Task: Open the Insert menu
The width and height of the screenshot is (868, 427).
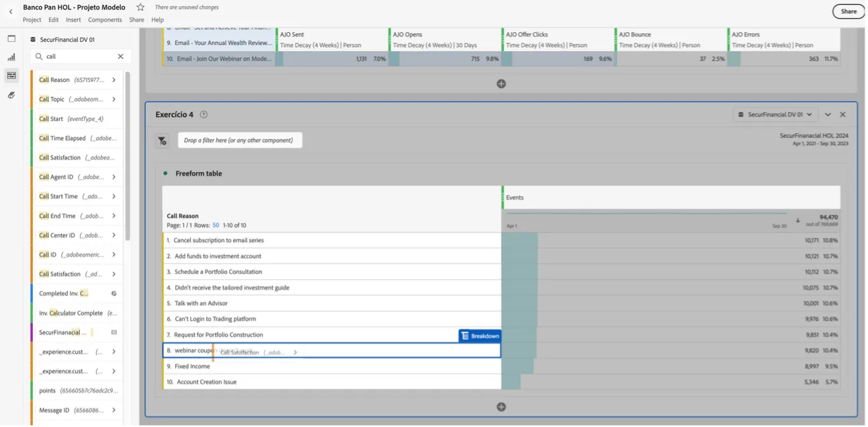Action: pos(73,20)
